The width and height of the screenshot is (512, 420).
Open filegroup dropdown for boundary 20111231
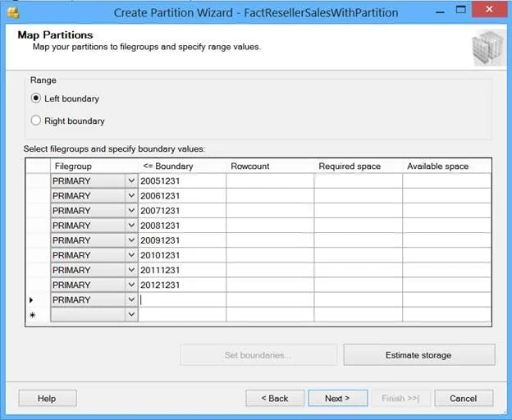click(131, 270)
